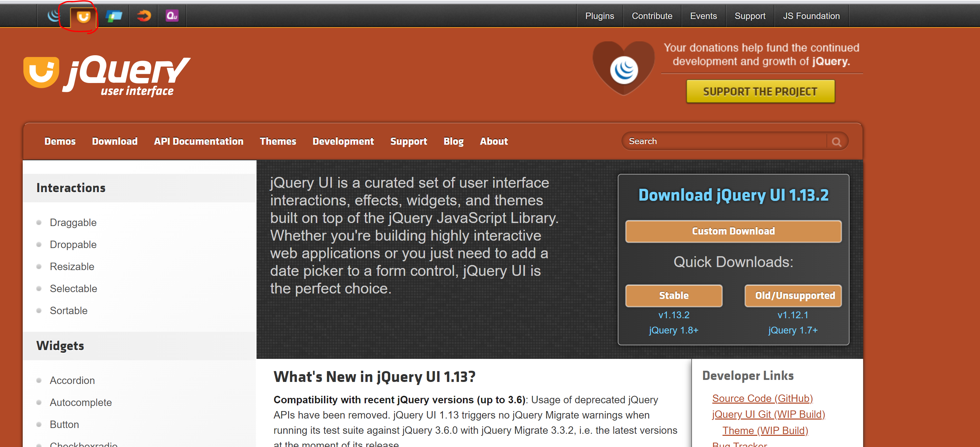Image resolution: width=980 pixels, height=447 pixels.
Task: Open the Sizzle project icon
Action: (x=144, y=16)
